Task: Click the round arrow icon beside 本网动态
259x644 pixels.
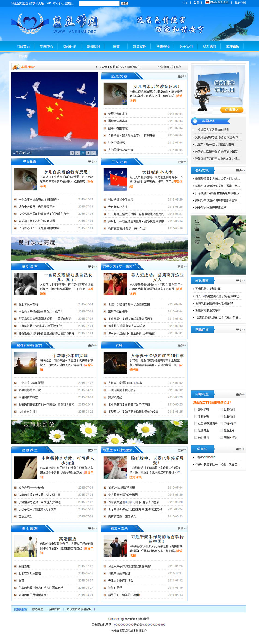Action: coord(195,121)
